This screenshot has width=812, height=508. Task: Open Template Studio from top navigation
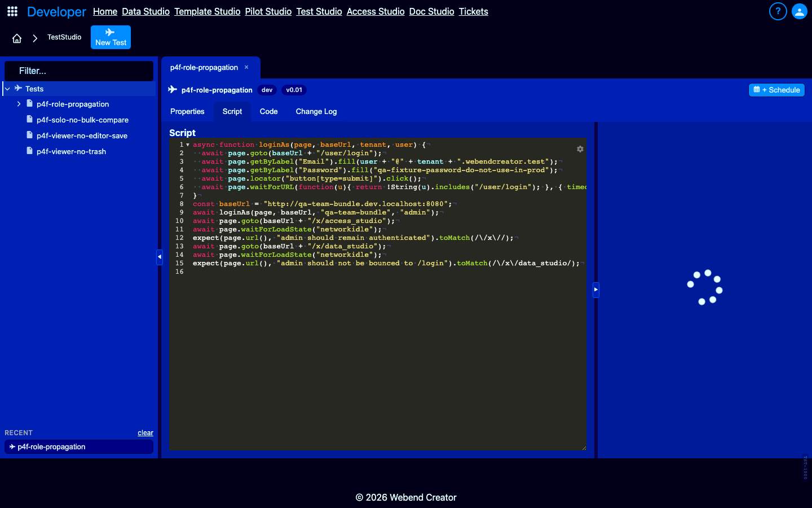pyautogui.click(x=207, y=11)
